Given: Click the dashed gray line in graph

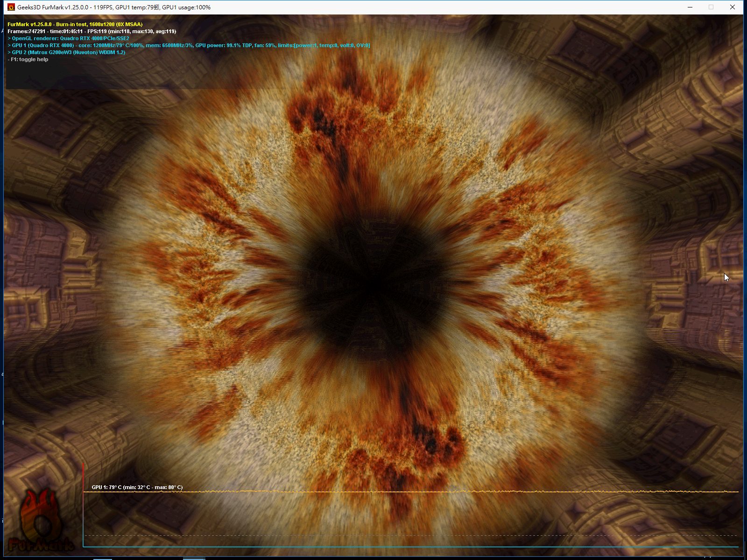Looking at the screenshot, I should pos(411,535).
